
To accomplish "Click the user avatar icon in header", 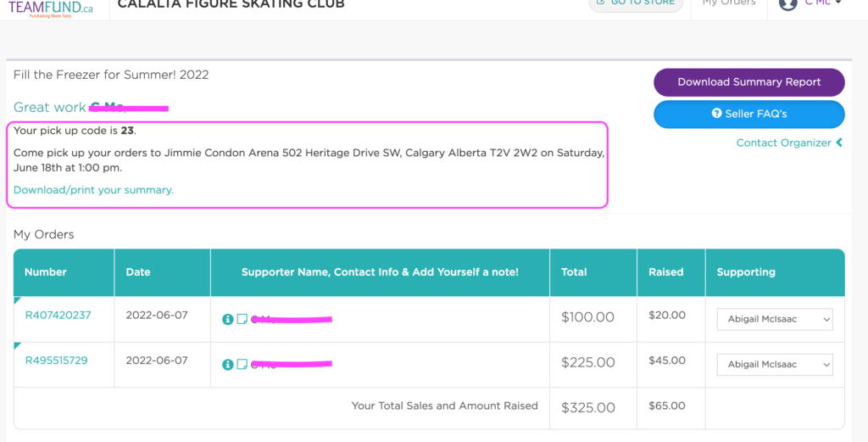I will pos(788,3).
